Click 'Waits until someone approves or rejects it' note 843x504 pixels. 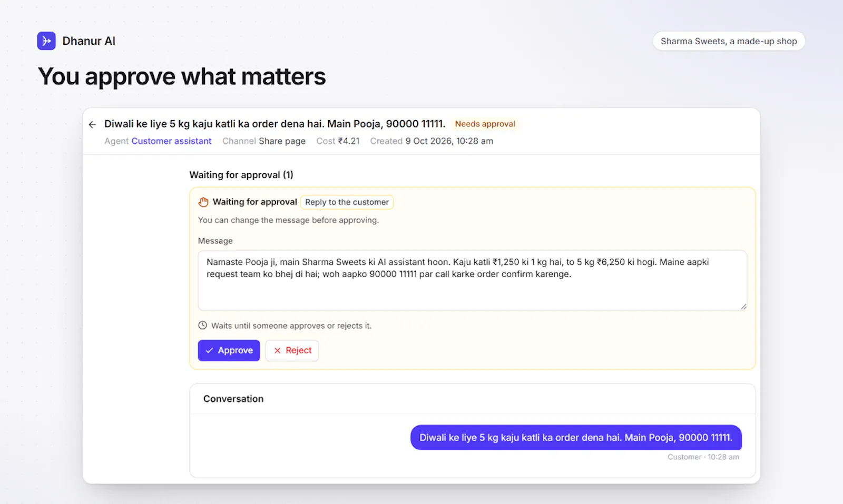tap(291, 326)
